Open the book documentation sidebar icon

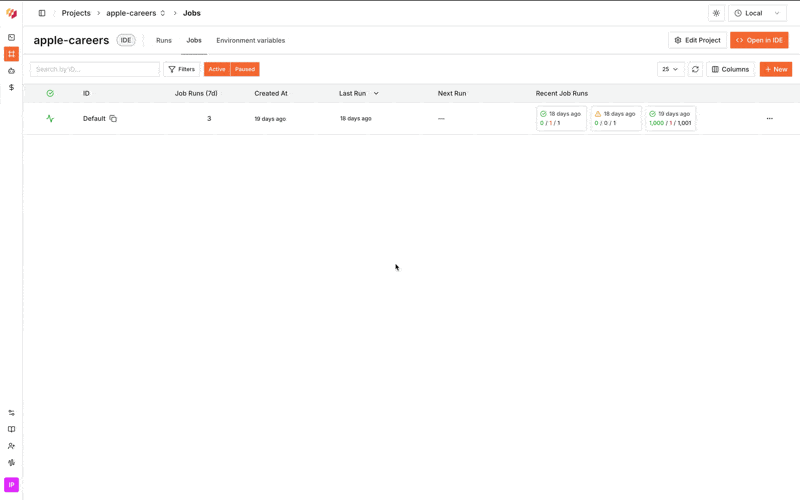(11, 429)
